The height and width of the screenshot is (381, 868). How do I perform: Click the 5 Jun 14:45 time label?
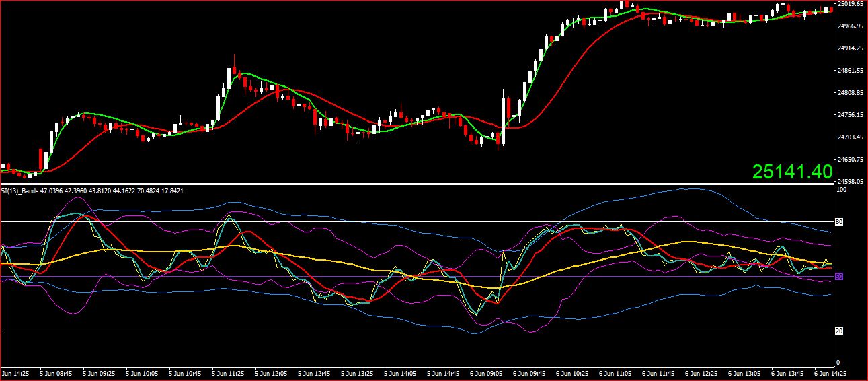click(x=444, y=372)
